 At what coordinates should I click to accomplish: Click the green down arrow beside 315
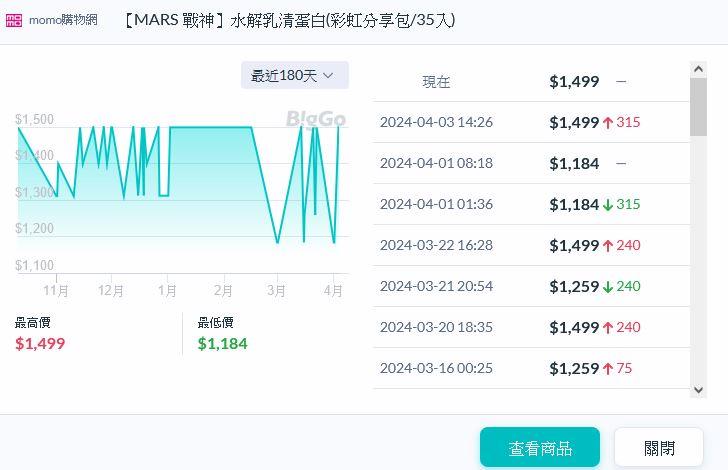pyautogui.click(x=607, y=205)
